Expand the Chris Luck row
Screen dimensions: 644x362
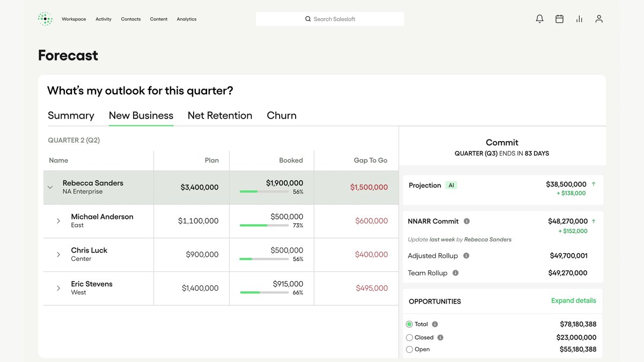point(58,254)
